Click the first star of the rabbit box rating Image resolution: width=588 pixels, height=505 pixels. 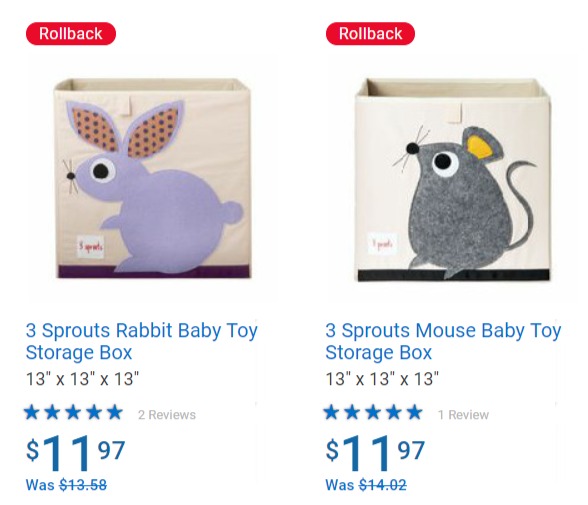click(x=32, y=412)
